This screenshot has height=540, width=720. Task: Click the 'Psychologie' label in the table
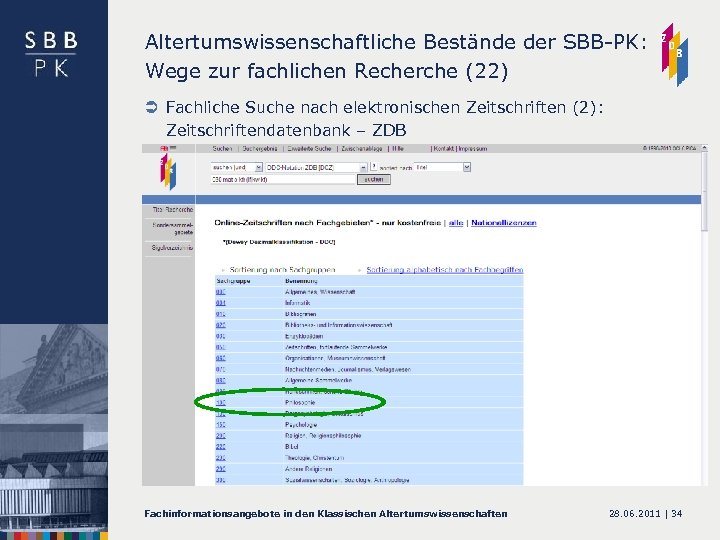point(301,425)
